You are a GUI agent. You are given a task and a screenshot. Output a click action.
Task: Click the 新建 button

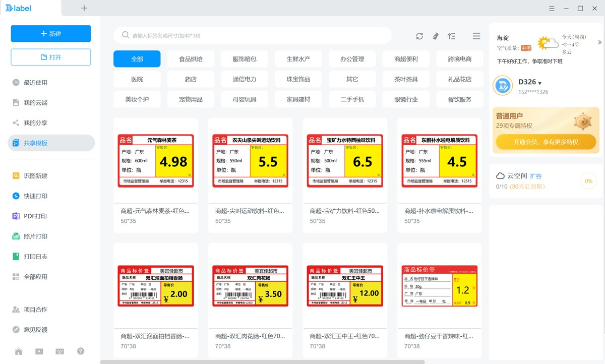(x=51, y=34)
